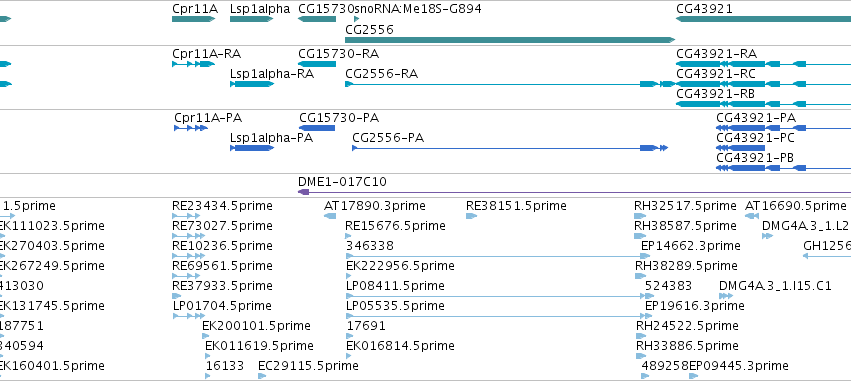
Task: Select the EK222956.5prime EST label
Action: coord(400,265)
